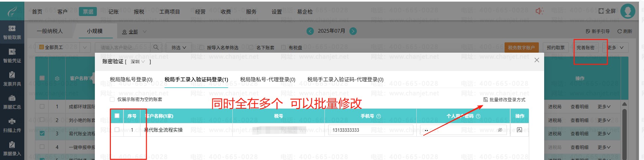Expand the 全部 region dropdown
Screen dimensions: 644x160
point(134,32)
